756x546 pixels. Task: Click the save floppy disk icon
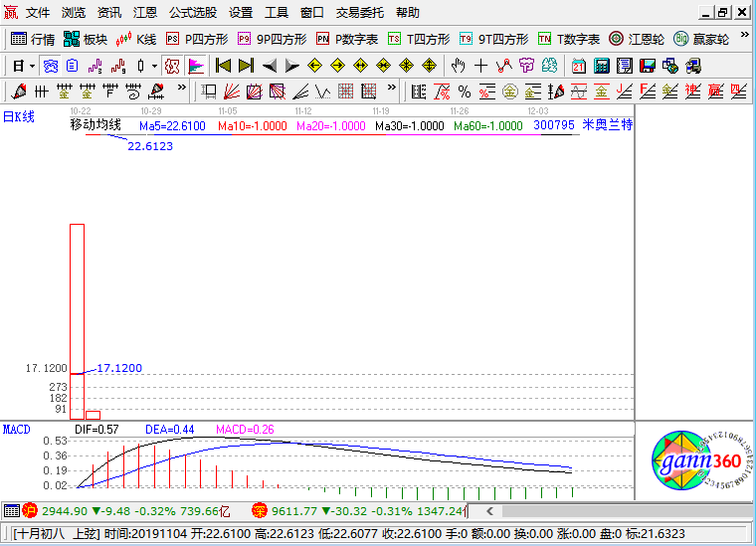(647, 66)
